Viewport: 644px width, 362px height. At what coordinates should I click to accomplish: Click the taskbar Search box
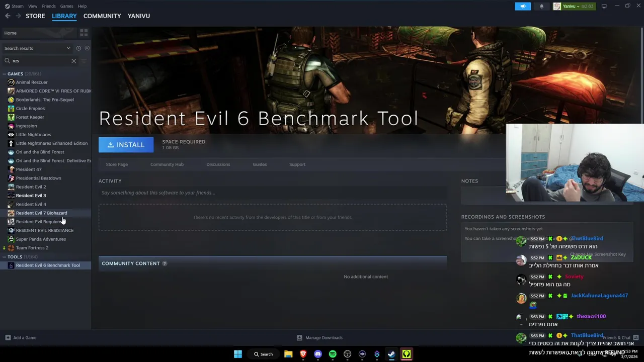point(263,354)
